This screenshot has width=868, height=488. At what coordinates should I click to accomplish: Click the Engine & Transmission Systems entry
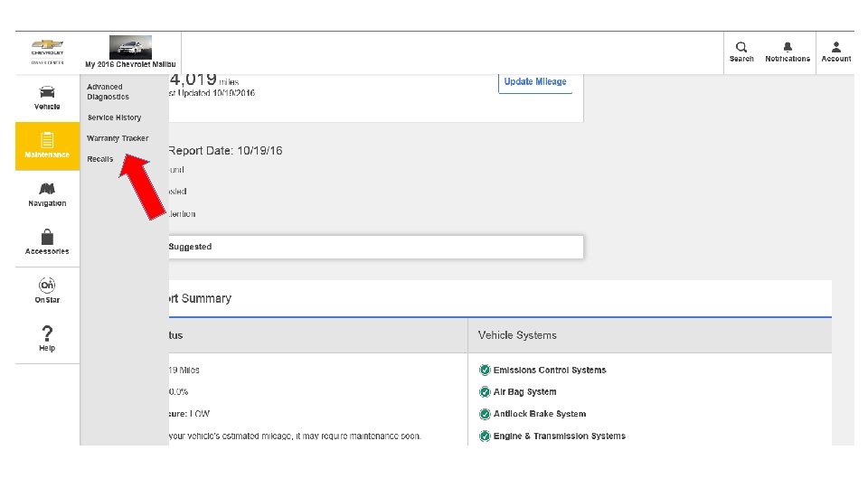click(x=559, y=436)
